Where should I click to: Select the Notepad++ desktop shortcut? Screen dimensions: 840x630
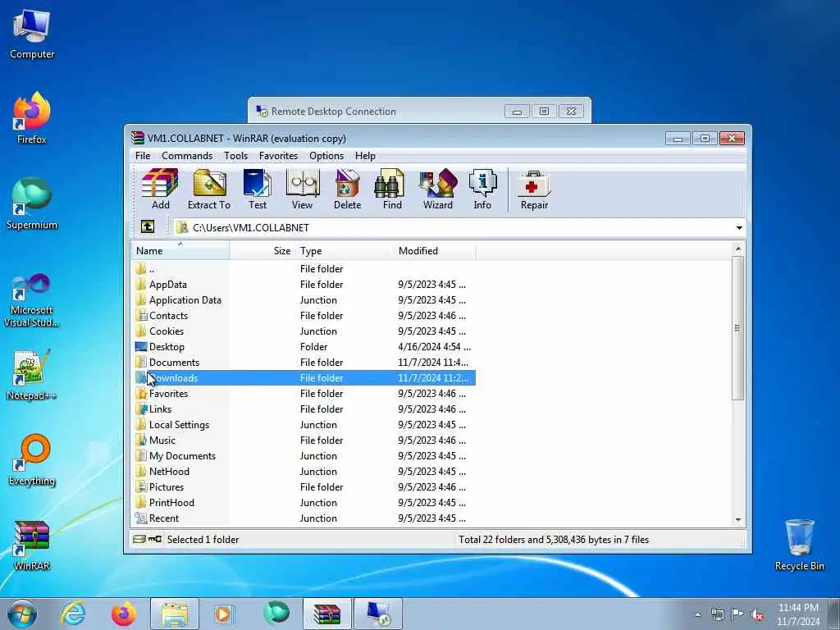click(x=32, y=375)
